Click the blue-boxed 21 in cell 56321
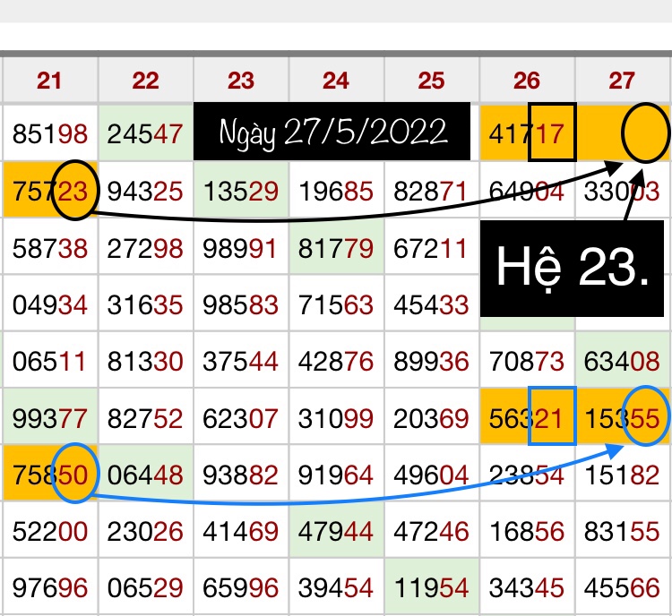Screen dimensions: 672x616 pyautogui.click(x=551, y=416)
